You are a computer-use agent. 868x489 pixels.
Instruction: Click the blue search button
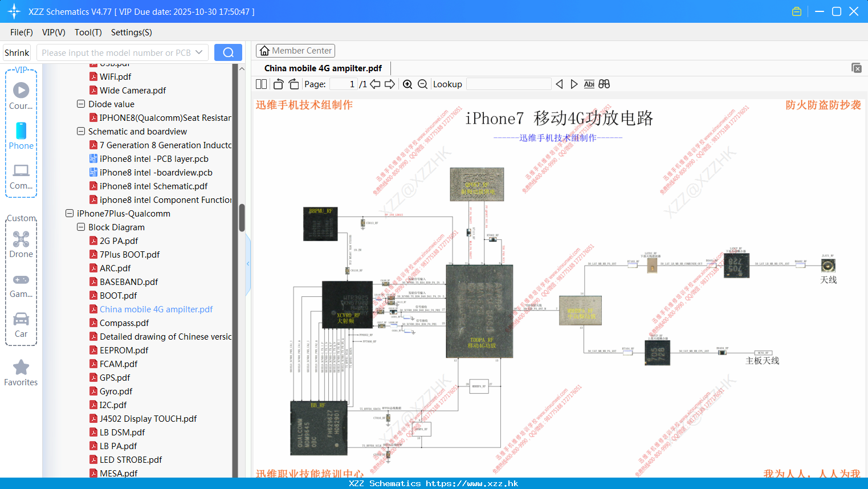pyautogui.click(x=228, y=52)
